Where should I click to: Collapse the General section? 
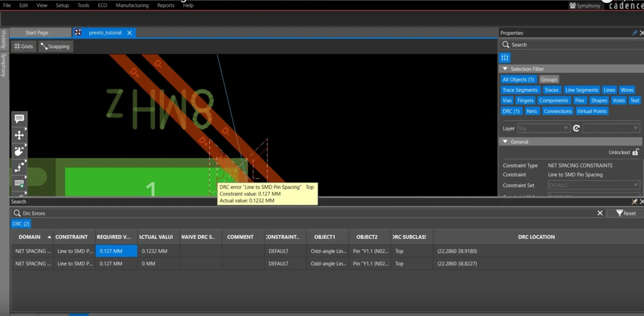point(505,142)
